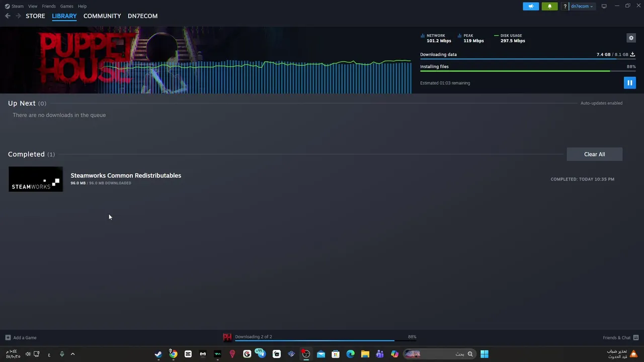Click the DISK USAGE 297.5 Mbps stat
Screen dimensions: 644x362
tap(510, 38)
